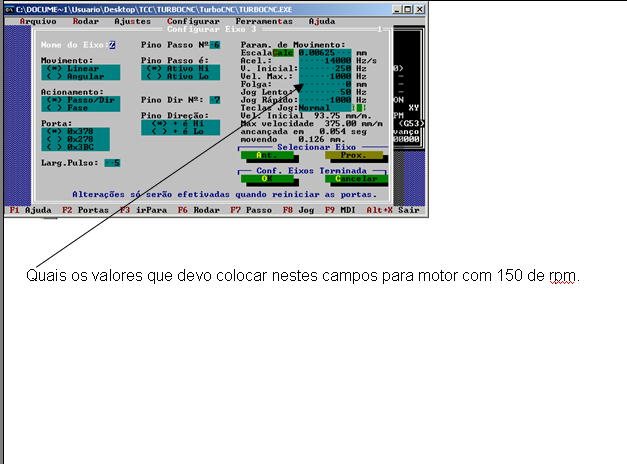Select Linear movement radio option

coord(80,68)
